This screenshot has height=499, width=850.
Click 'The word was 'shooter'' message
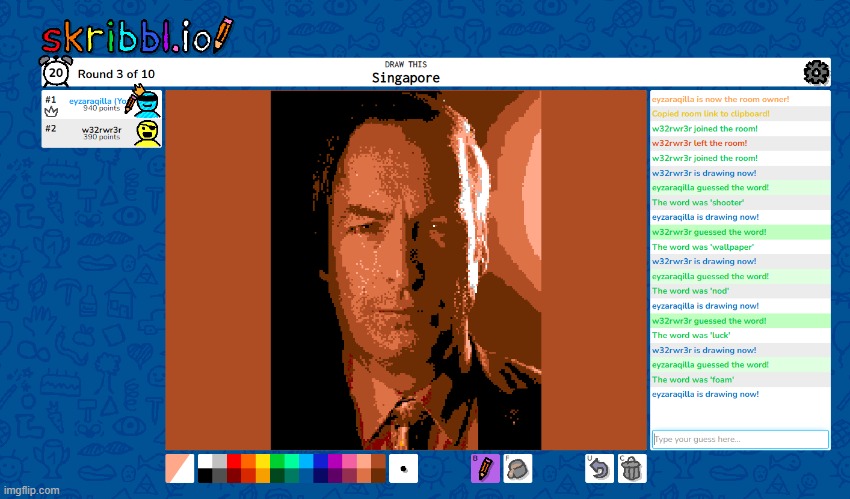tap(698, 203)
